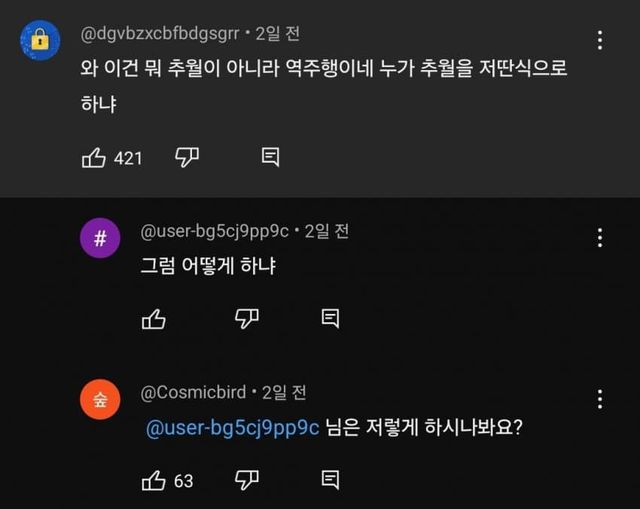
Task: Visit the @Cosmicbird channel username
Action: click(x=195, y=393)
